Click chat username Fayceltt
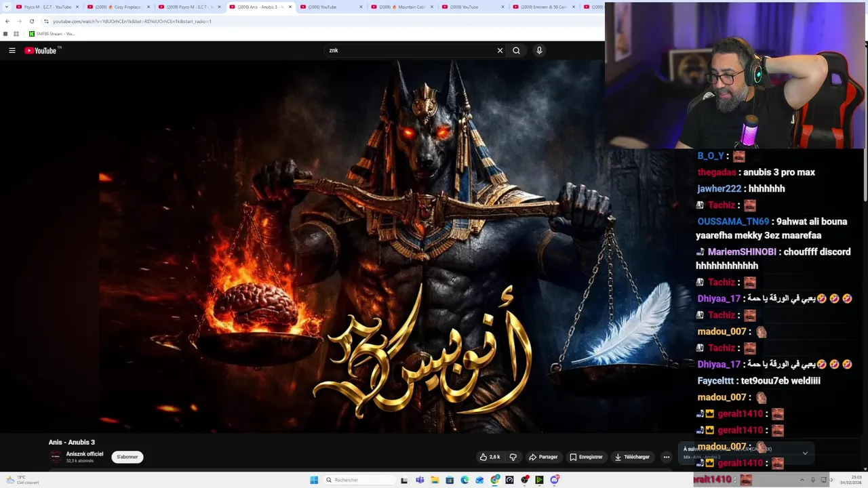Viewport: 868px width, 488px height. pyautogui.click(x=717, y=381)
